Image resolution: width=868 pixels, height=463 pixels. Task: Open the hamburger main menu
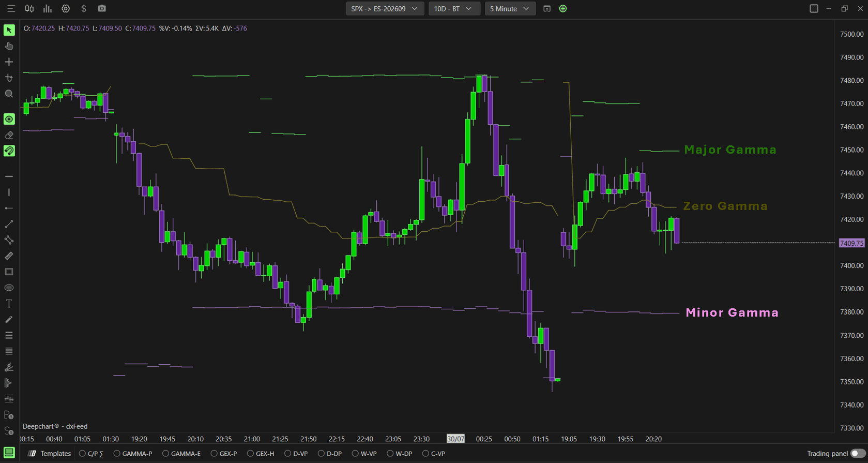click(11, 9)
